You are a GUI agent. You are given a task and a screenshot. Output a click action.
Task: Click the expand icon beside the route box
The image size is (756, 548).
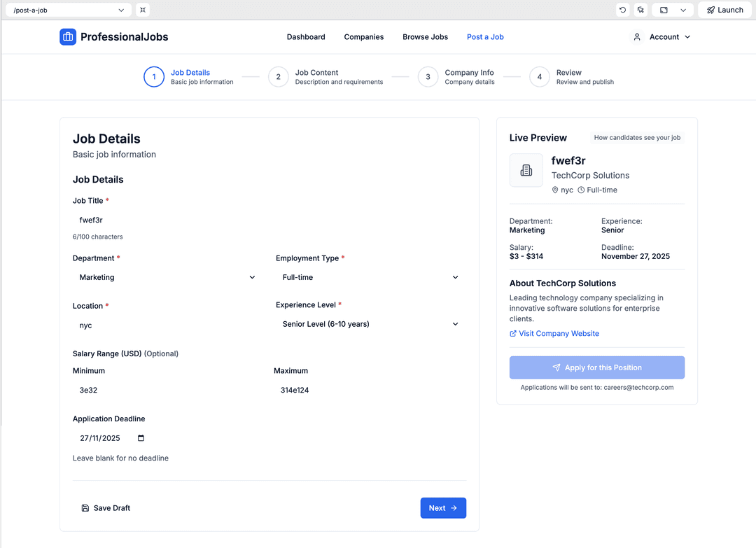coord(143,10)
